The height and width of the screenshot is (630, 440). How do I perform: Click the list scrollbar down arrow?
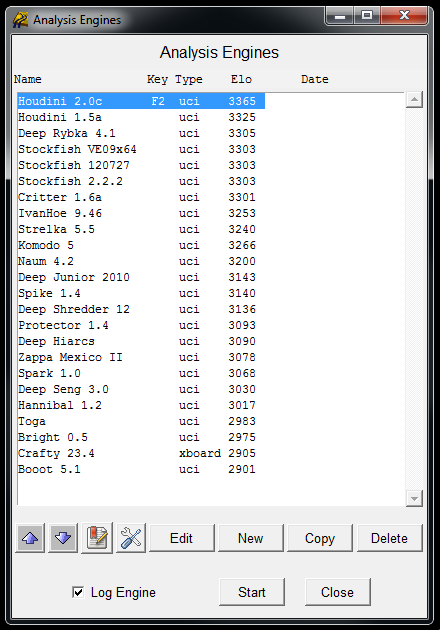(414, 499)
